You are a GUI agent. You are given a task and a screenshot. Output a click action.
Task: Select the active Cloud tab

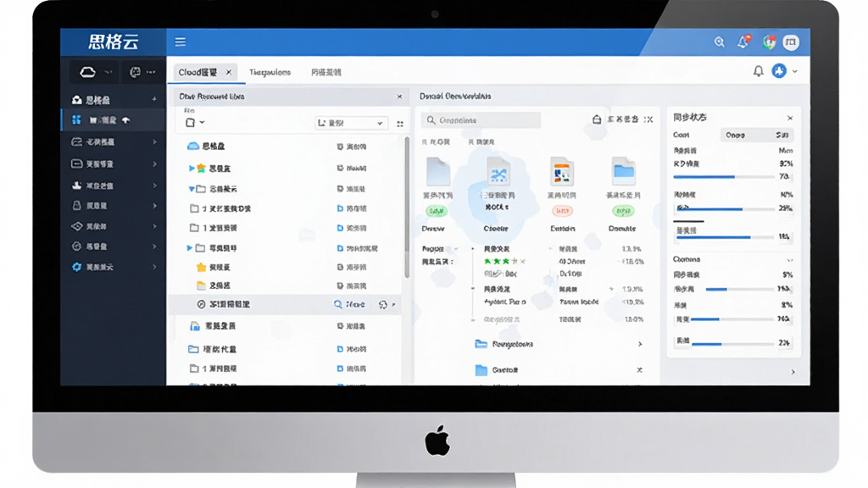tap(205, 73)
